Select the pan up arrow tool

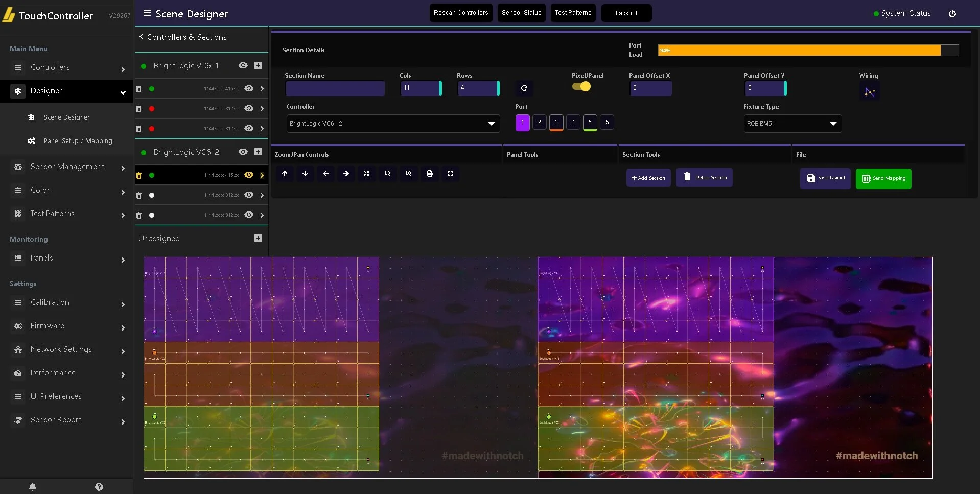285,174
